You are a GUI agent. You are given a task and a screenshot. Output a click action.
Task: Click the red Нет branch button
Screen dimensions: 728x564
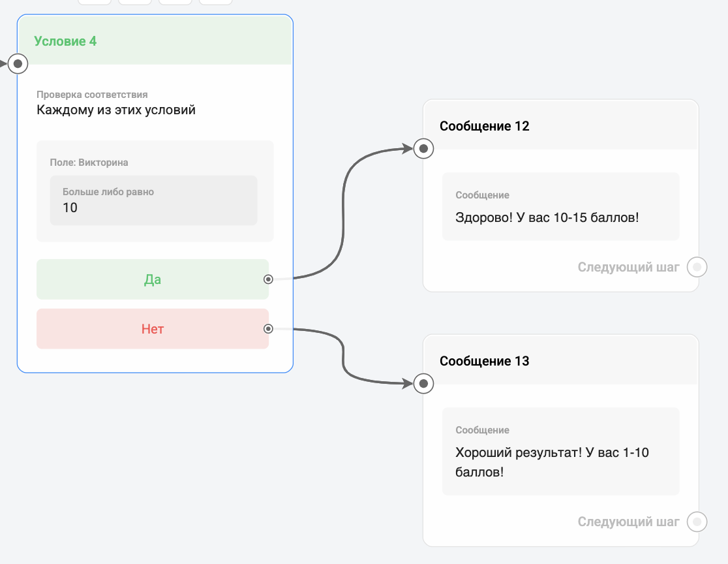click(x=152, y=329)
